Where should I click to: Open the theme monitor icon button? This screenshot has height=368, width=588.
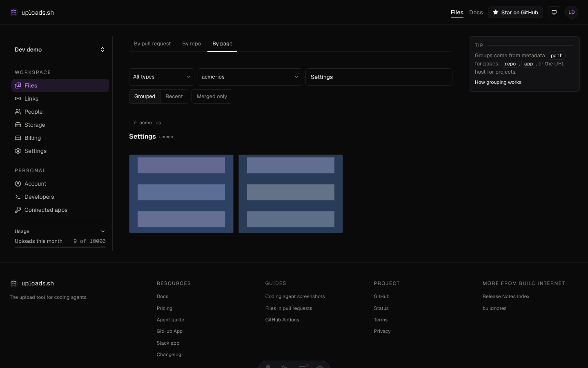pyautogui.click(x=554, y=12)
